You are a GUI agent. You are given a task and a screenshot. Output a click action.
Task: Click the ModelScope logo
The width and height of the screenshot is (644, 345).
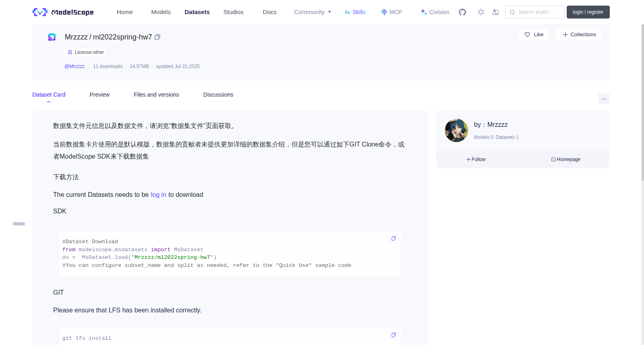pos(63,12)
